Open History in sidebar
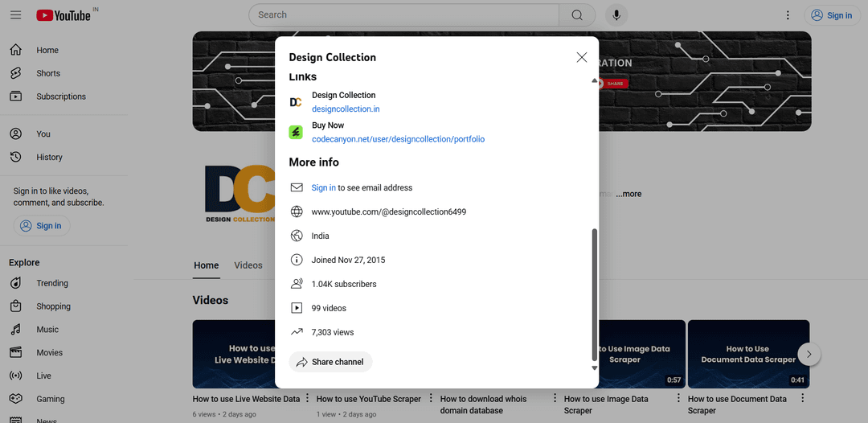The width and height of the screenshot is (868, 423). click(x=64, y=157)
